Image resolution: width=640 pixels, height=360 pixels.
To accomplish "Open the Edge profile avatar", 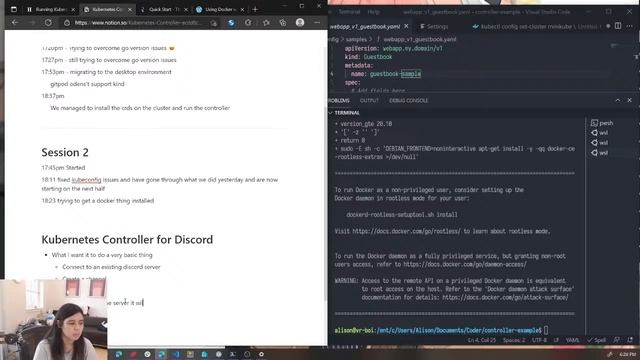I will (x=300, y=22).
